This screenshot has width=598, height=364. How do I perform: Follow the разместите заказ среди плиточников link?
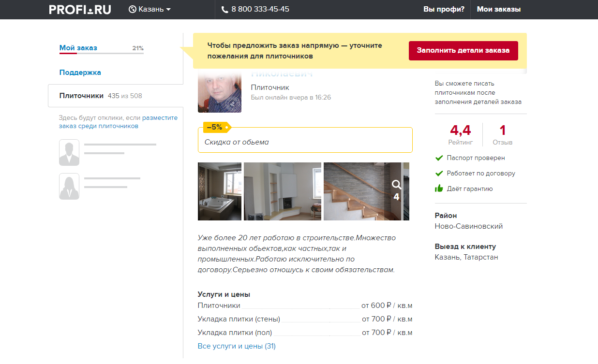tap(160, 118)
